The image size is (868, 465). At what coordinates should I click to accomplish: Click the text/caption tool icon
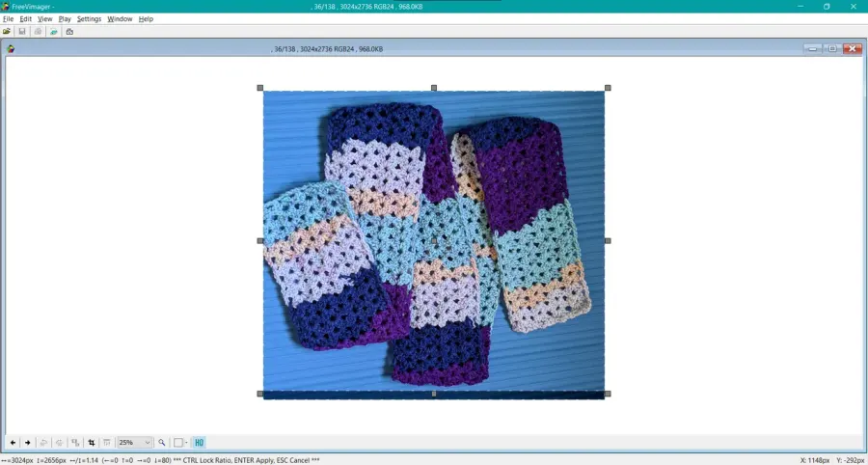pos(107,442)
